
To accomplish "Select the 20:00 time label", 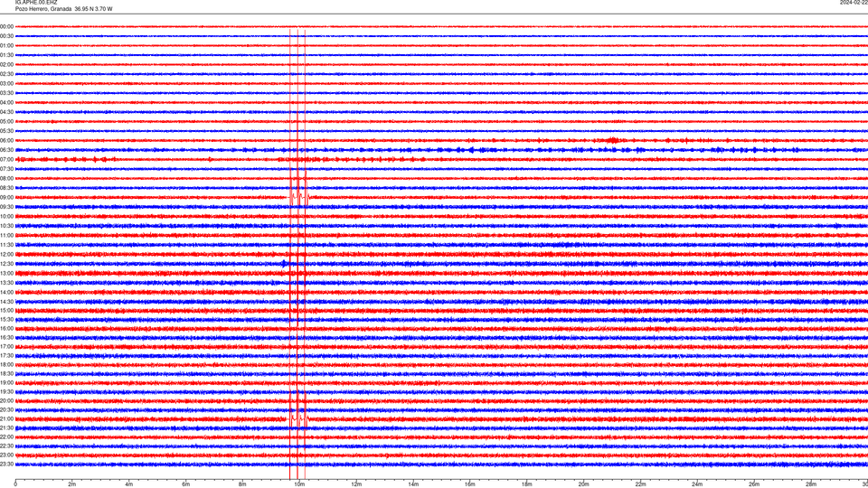I will 6,400.
